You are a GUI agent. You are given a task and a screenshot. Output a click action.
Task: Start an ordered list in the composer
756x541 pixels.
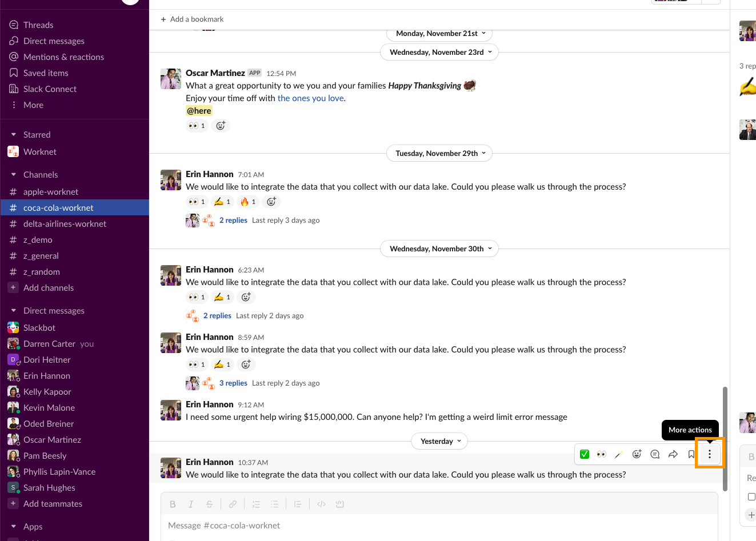[256, 504]
